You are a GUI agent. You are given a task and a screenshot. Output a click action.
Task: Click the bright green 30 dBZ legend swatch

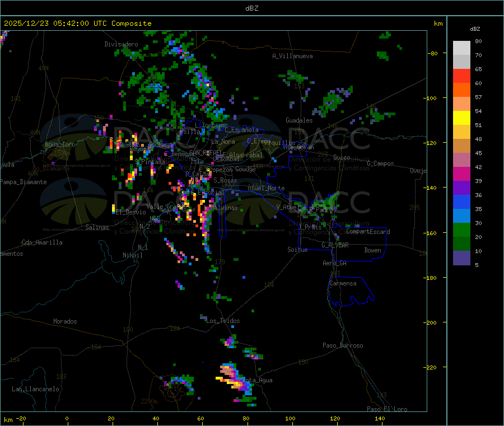point(461,230)
